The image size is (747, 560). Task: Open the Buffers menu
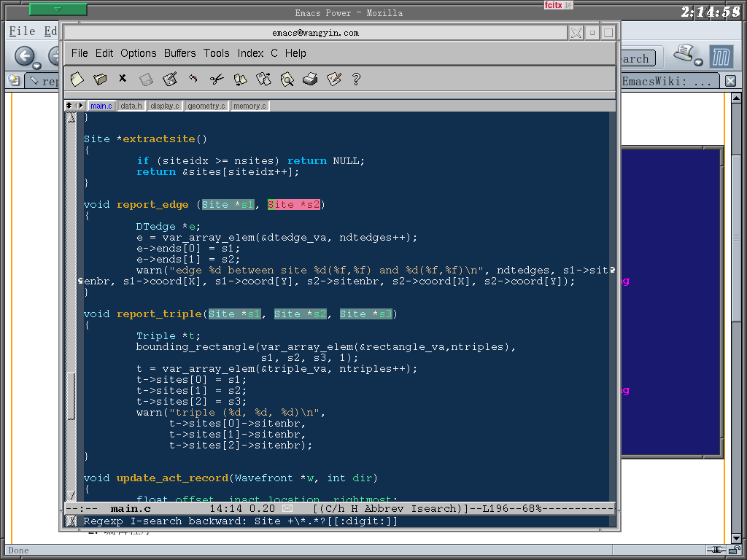point(179,53)
